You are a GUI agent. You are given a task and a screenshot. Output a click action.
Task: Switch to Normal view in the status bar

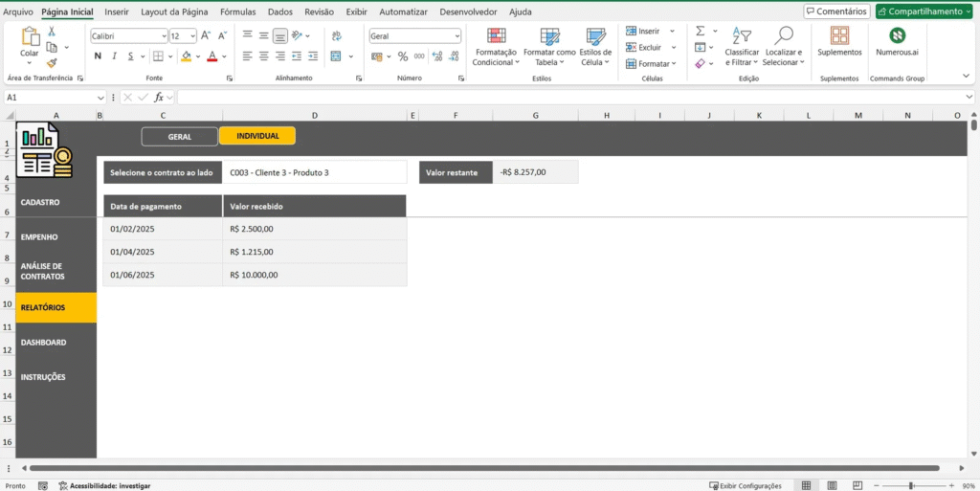coord(806,485)
